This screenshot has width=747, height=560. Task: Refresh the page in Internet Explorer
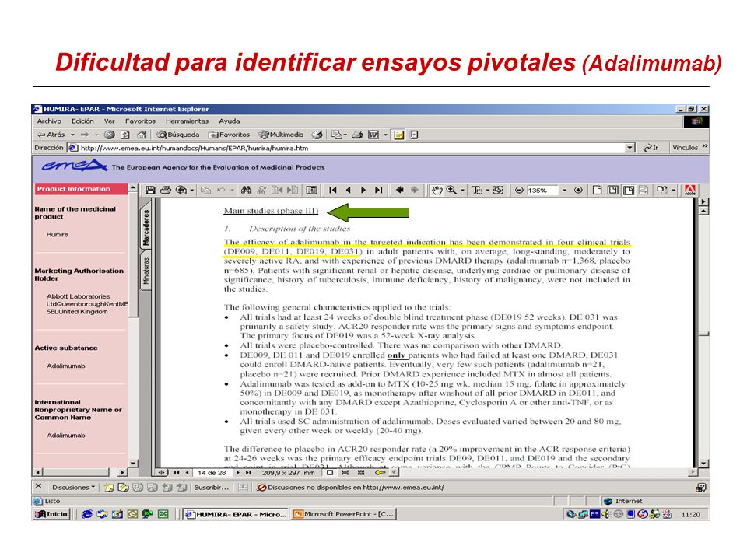tap(124, 135)
